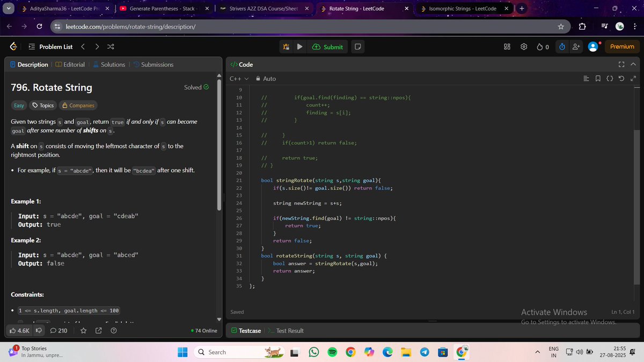644x362 pixels.
Task: Maximize Code panel bracket icon
Action: point(621,64)
